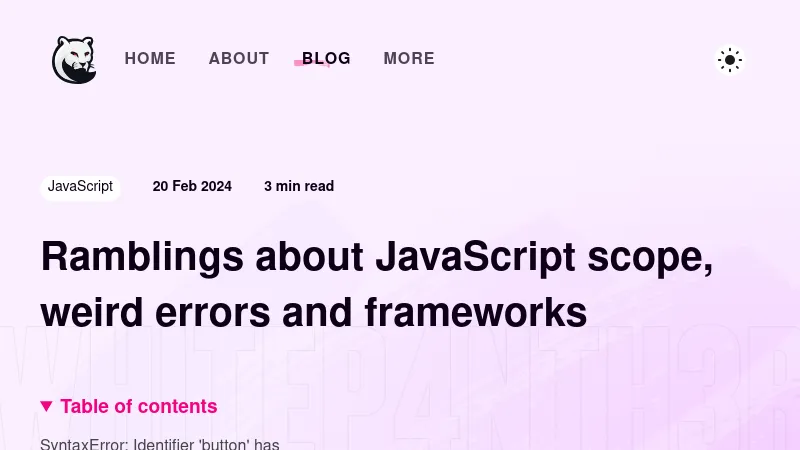Collapse the Table of contents disclosure triangle
800x450 pixels.
click(46, 406)
